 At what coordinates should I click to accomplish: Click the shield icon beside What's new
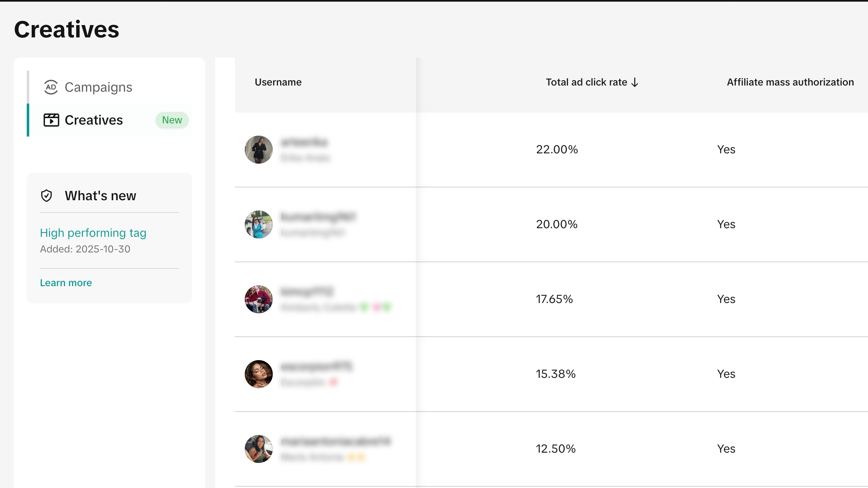[47, 196]
